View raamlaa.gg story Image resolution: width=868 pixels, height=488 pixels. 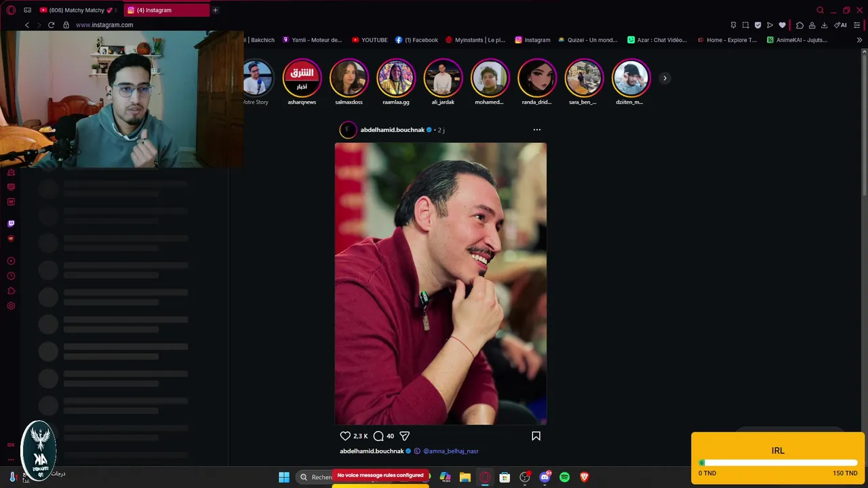pos(396,78)
